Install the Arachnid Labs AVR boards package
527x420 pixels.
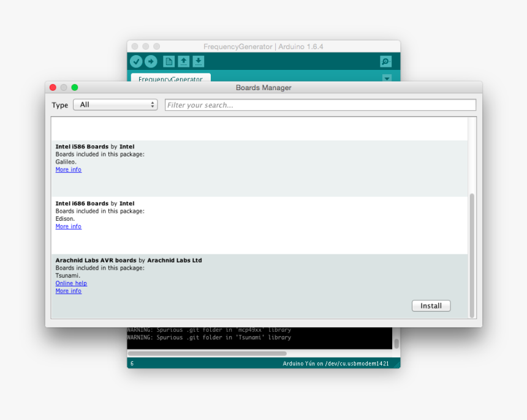coord(431,305)
